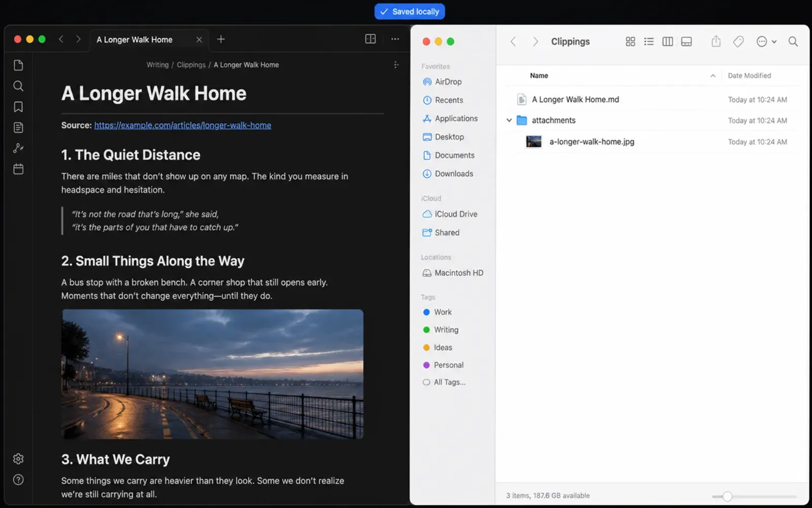Screen dimensions: 812x508
Task: Click the Finder search magnifier
Action: [793, 42]
